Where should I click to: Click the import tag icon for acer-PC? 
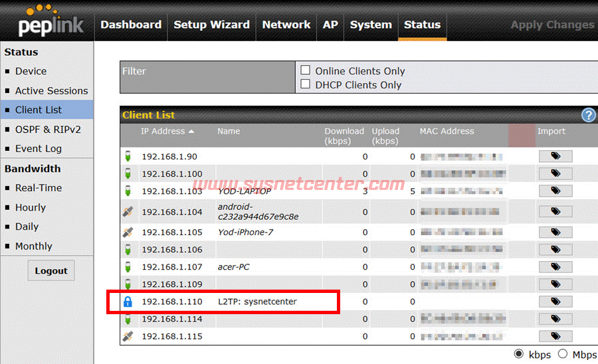point(555,267)
